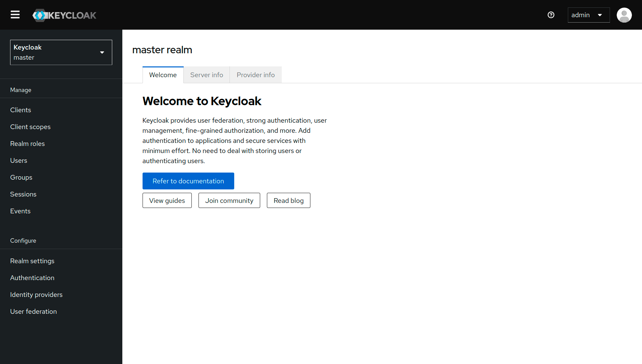Open Client scopes in sidebar
Screen dimensions: 642x364
coord(30,127)
